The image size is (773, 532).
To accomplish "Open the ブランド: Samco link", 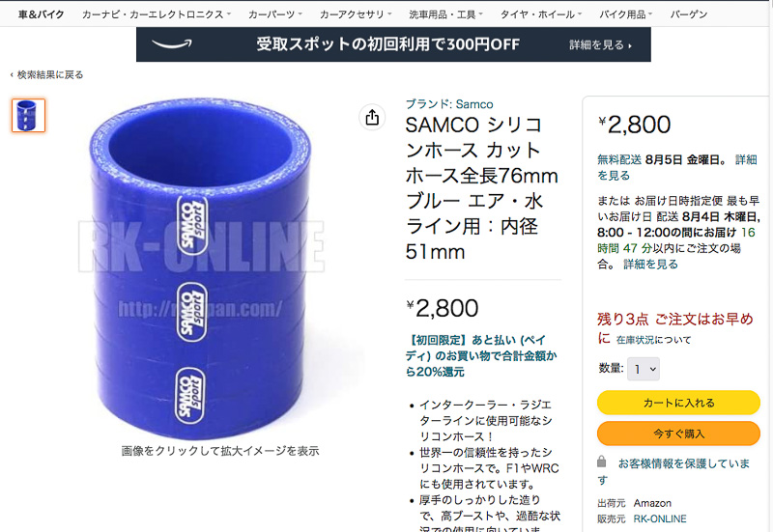I will point(449,104).
